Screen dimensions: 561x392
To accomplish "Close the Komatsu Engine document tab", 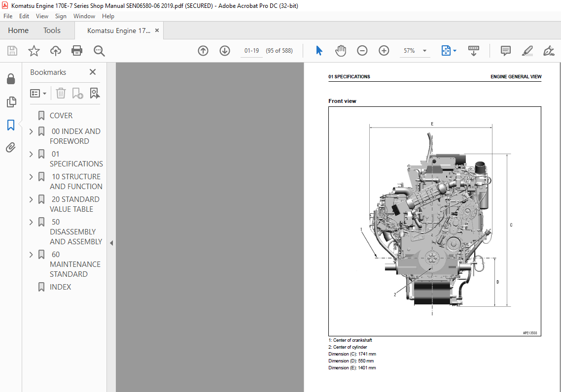I will click(x=157, y=31).
